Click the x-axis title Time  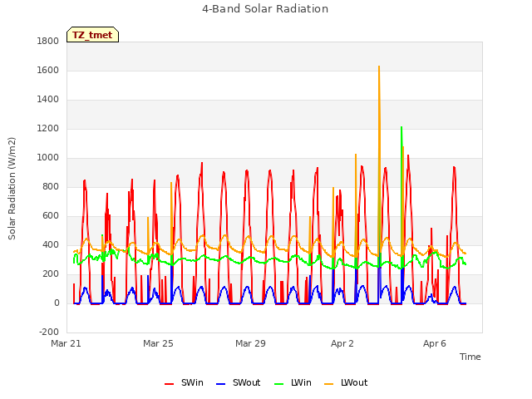click(470, 357)
